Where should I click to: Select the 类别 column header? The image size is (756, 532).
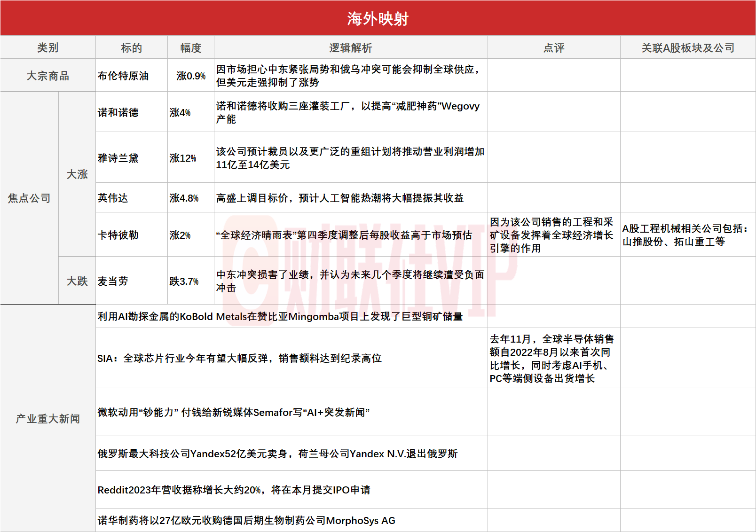(47, 47)
